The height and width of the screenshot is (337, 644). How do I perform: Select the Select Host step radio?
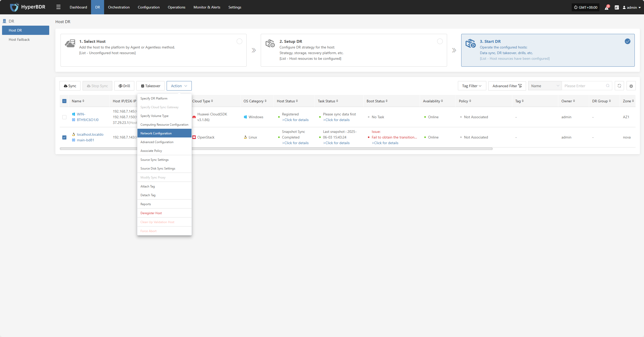point(239,41)
